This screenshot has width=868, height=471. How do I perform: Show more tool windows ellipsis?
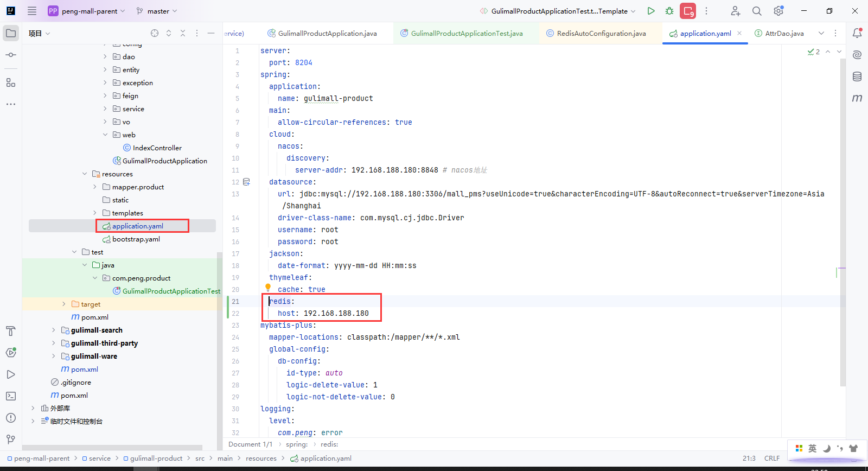pyautogui.click(x=11, y=104)
